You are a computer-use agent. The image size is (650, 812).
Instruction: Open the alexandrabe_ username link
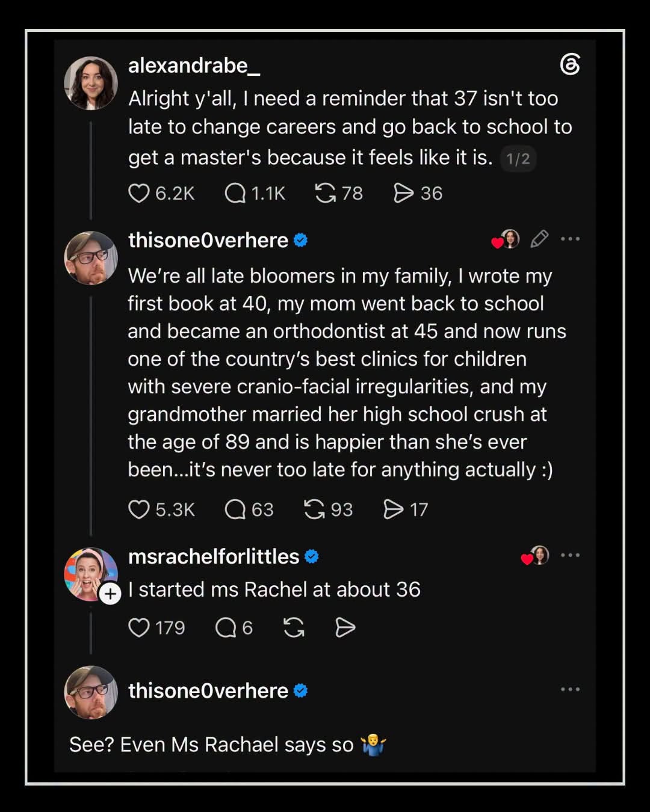point(194,66)
